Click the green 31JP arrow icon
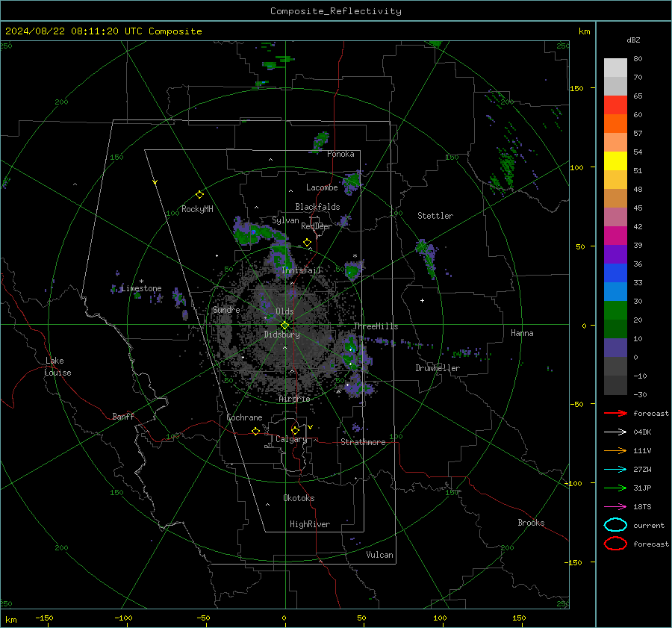 [615, 488]
